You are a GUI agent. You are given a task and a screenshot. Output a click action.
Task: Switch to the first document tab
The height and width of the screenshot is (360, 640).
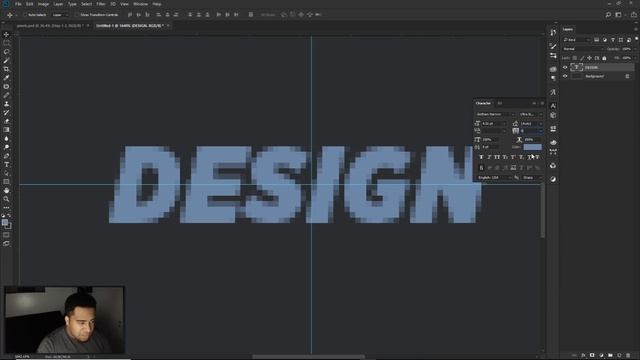(x=52, y=26)
